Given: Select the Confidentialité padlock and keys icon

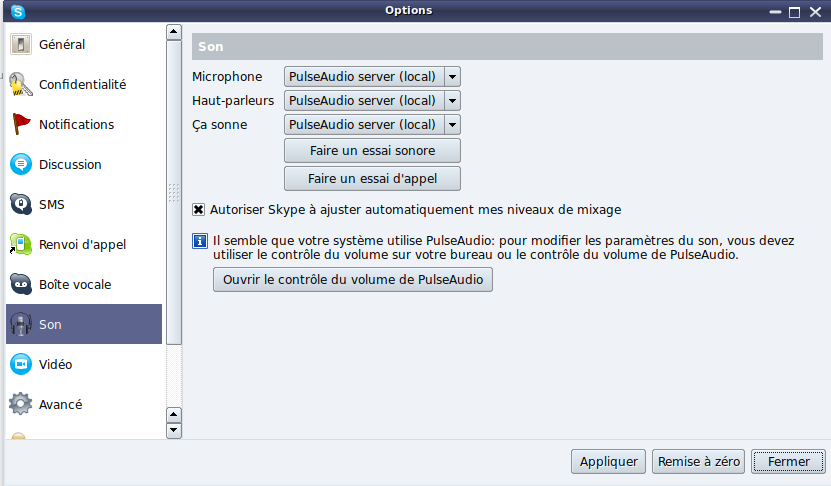Looking at the screenshot, I should [21, 84].
